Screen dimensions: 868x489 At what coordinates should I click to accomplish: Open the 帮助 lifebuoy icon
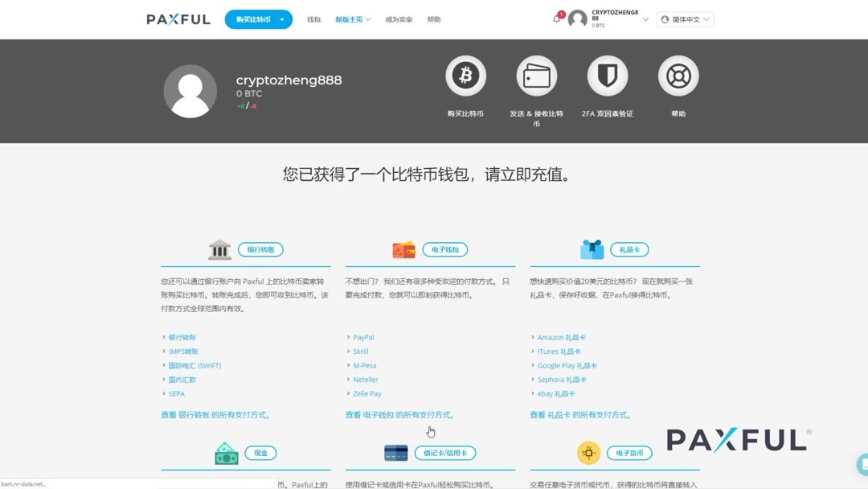click(678, 74)
